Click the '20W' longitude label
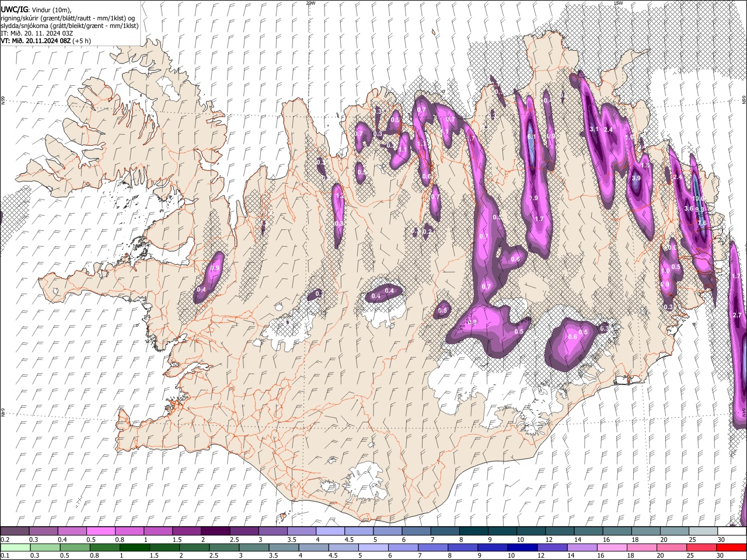This screenshot has height=560, width=747. pyautogui.click(x=310, y=3)
